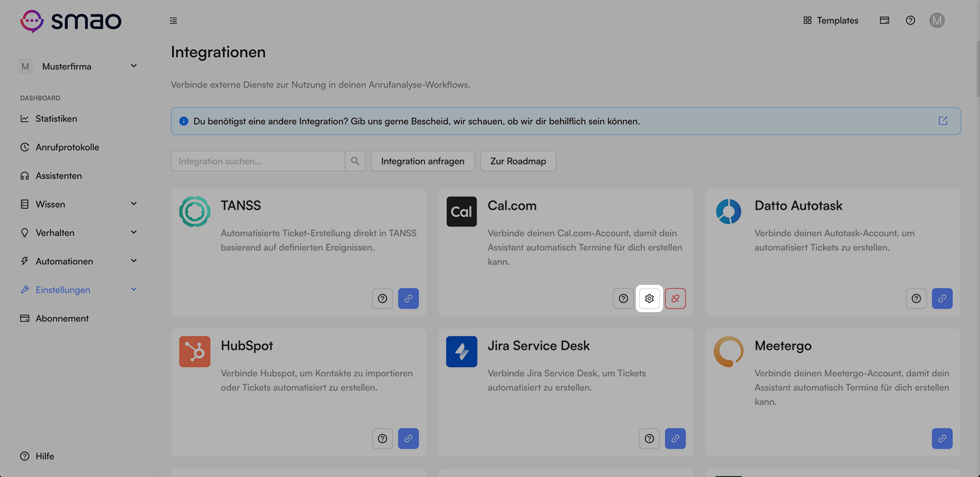Open external link in info banner
The width and height of the screenshot is (980, 477).
(x=943, y=121)
